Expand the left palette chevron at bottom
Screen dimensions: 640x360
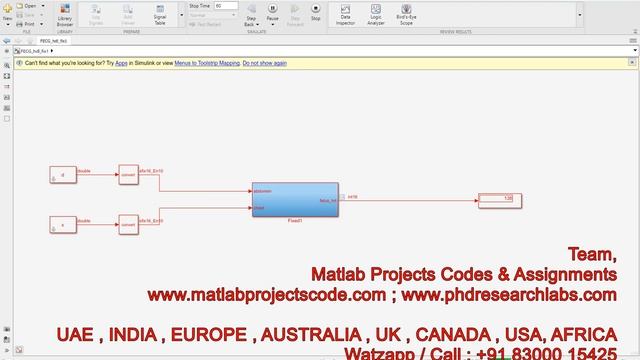point(7,350)
